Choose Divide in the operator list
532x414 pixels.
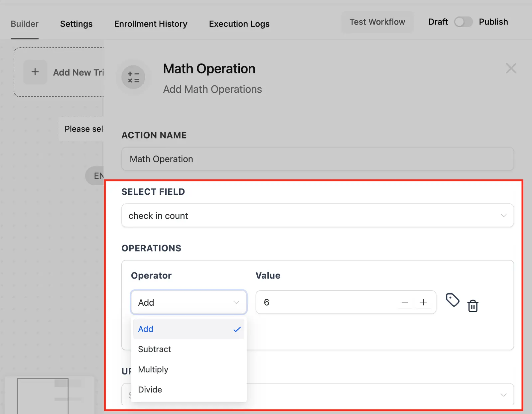coord(189,389)
